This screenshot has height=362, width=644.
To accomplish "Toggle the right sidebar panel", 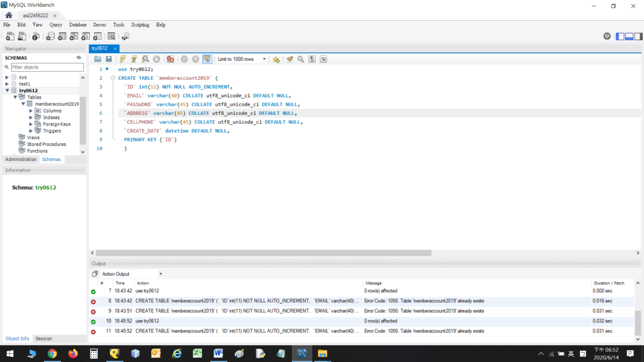I will pos(638,36).
